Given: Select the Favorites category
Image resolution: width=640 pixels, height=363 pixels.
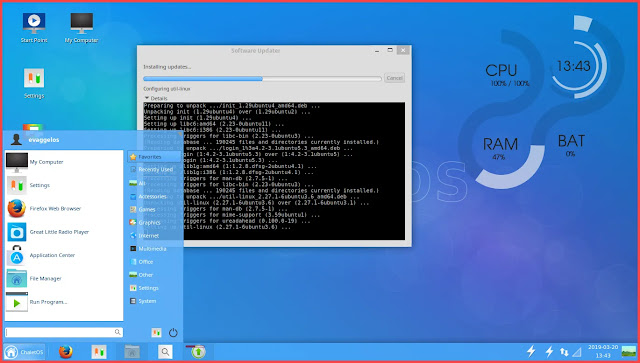Looking at the screenshot, I should click(154, 157).
